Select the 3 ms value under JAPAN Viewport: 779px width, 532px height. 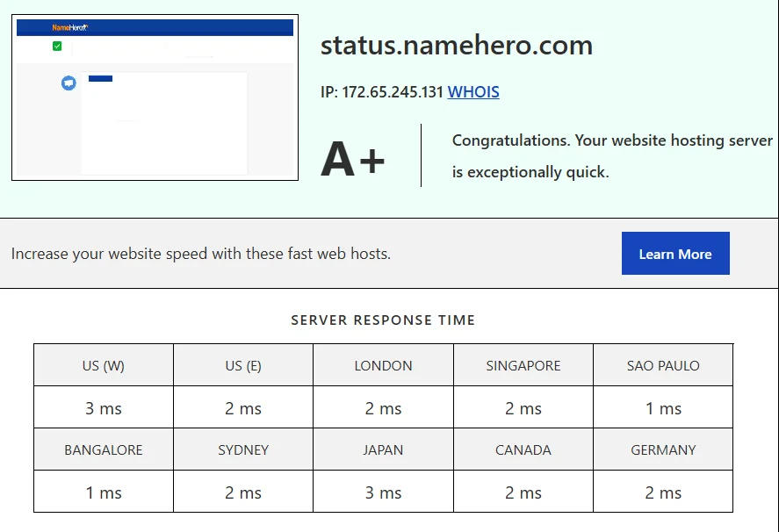[x=383, y=491]
